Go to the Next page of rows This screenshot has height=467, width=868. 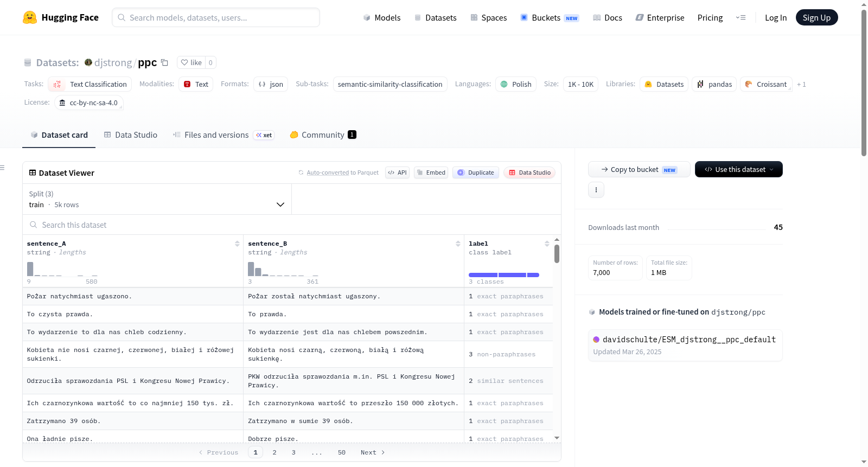tap(373, 452)
